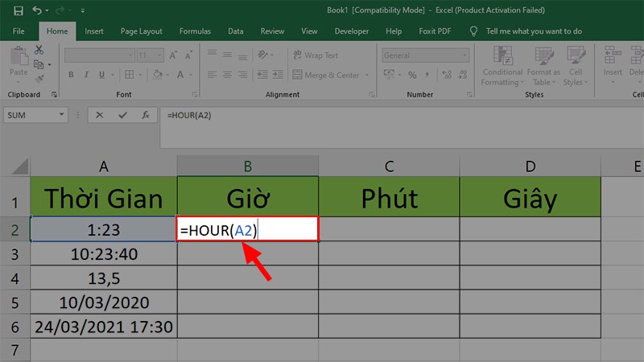The image size is (644, 362).
Task: Click the Font Color letter A
Action: click(x=180, y=75)
